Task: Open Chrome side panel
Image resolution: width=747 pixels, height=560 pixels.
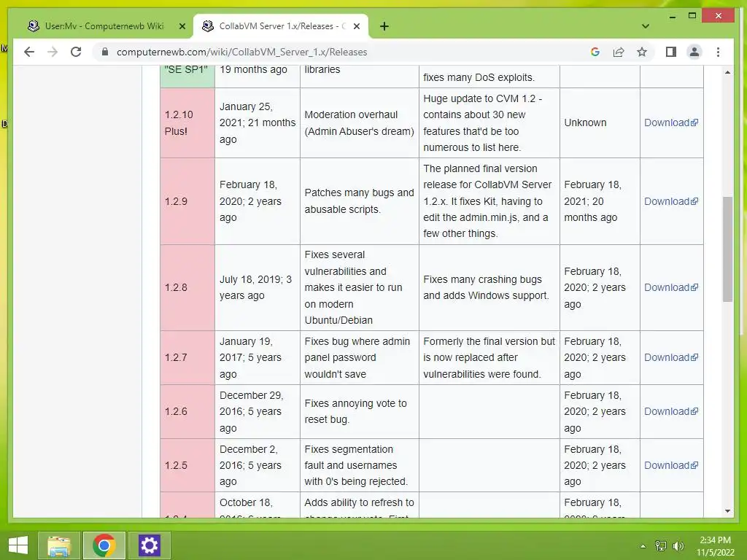Action: pyautogui.click(x=671, y=52)
